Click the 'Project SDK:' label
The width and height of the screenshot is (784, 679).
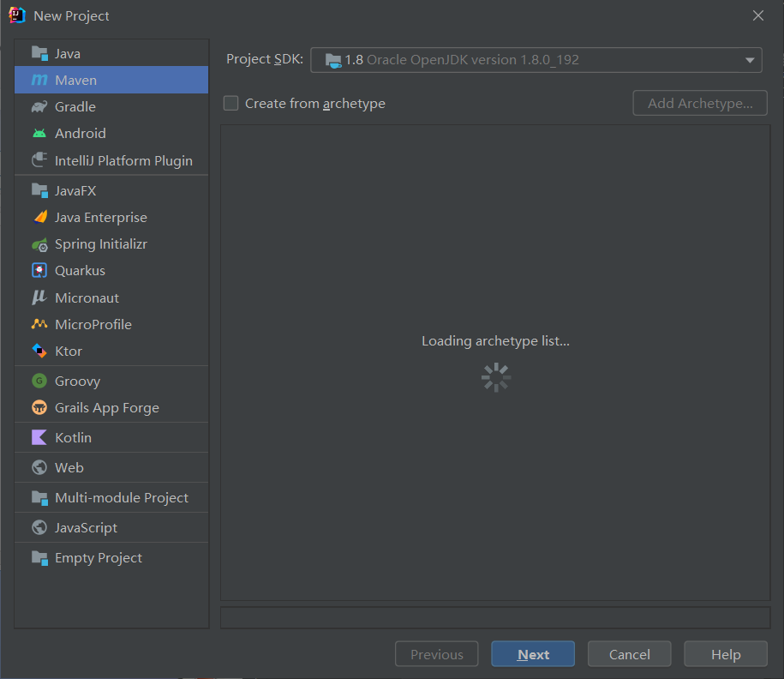pos(265,59)
